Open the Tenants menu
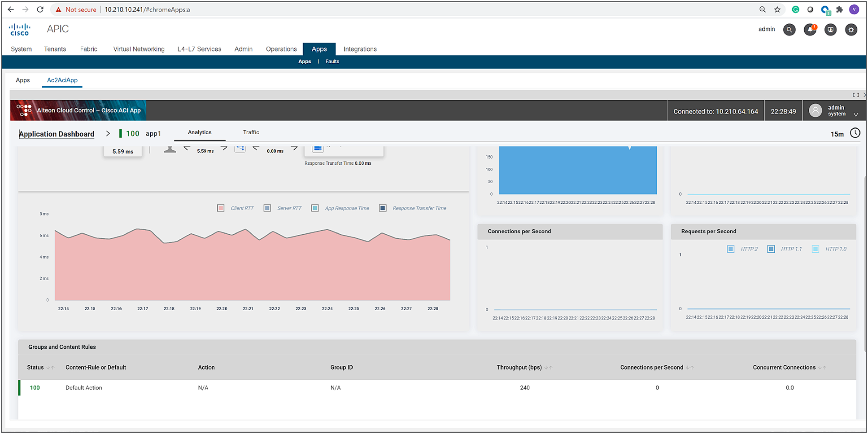868x434 pixels. (55, 49)
